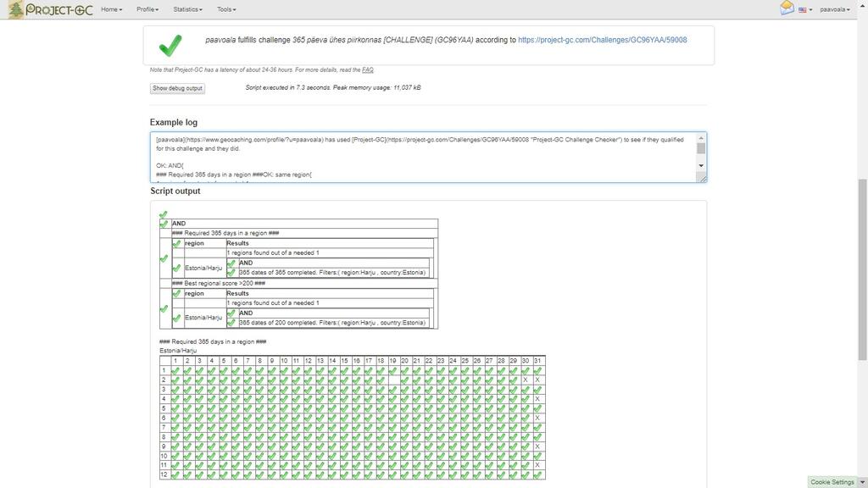Open the FAQ link

[368, 70]
